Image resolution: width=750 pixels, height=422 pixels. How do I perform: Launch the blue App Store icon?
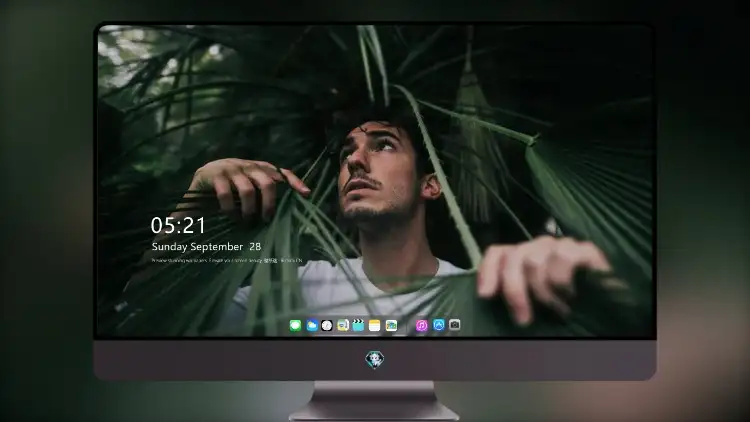point(439,325)
